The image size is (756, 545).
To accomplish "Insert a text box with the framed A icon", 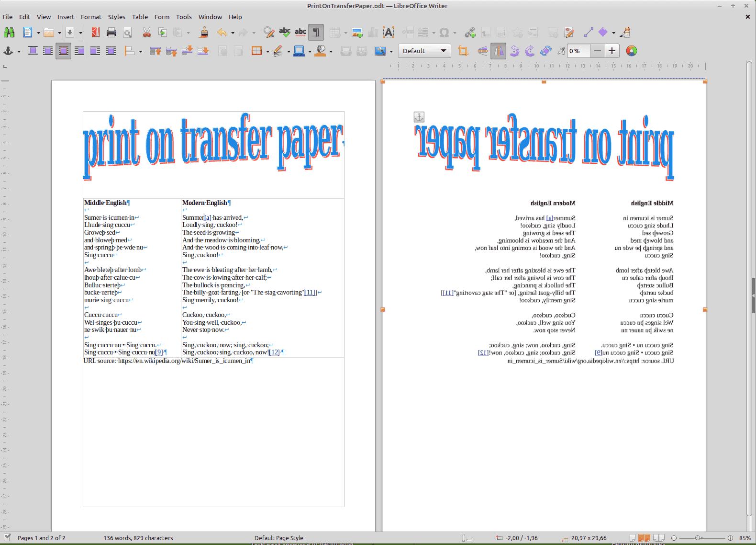I will (x=389, y=33).
